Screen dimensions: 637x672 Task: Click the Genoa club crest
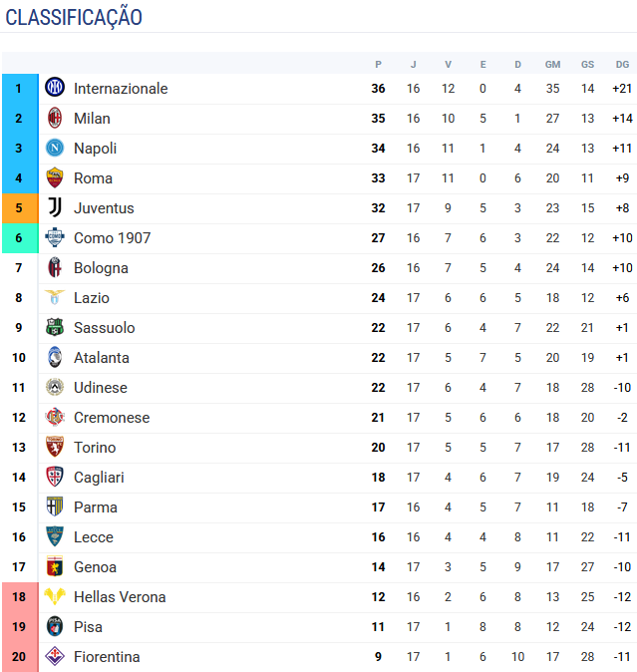(x=55, y=566)
